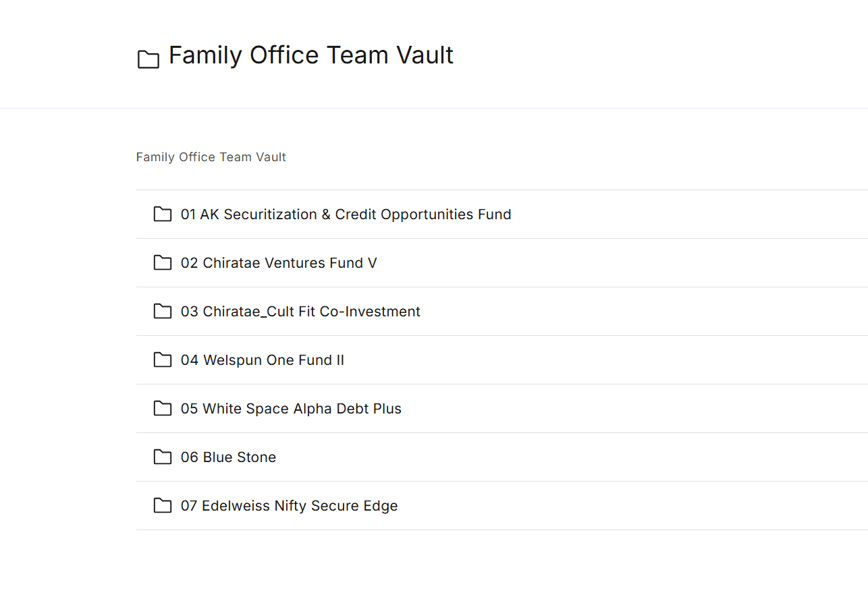868x599 pixels.
Task: Open 03 Chiratae_Cult Fit Co-Investment folder name
Action: (x=300, y=312)
